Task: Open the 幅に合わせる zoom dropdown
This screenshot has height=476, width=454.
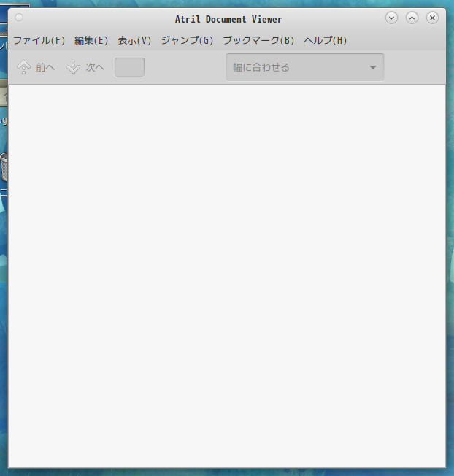Action: coord(305,67)
